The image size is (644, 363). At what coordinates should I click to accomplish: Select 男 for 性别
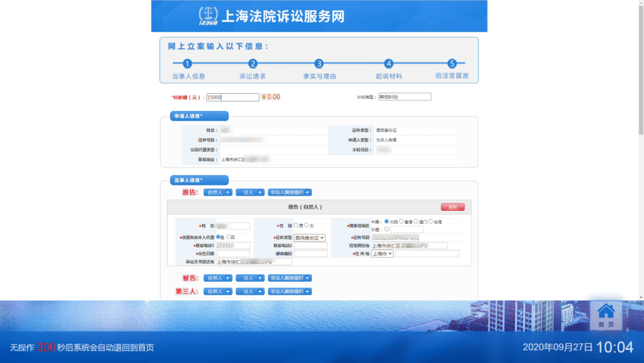[296, 225]
